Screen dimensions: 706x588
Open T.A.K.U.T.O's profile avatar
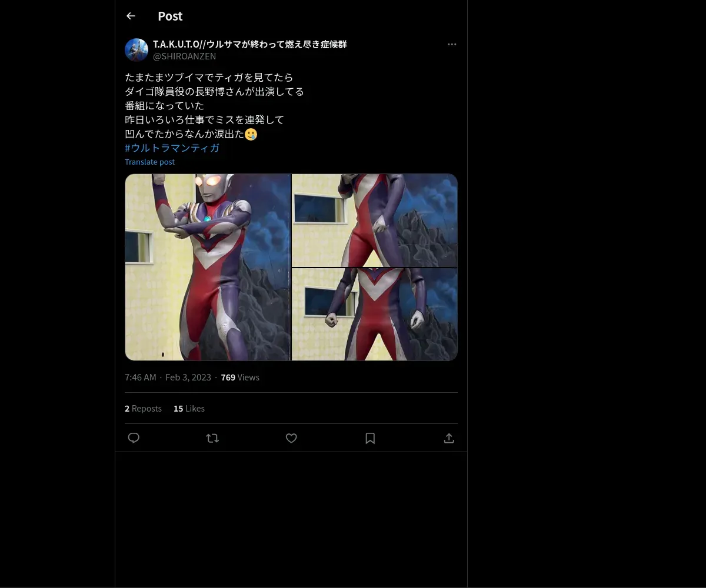click(x=136, y=50)
